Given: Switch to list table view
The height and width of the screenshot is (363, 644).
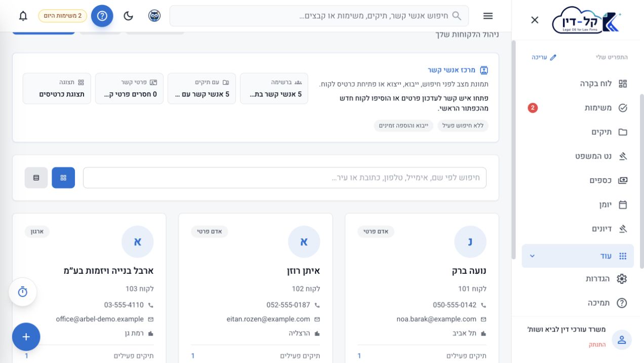Looking at the screenshot, I should click(36, 178).
